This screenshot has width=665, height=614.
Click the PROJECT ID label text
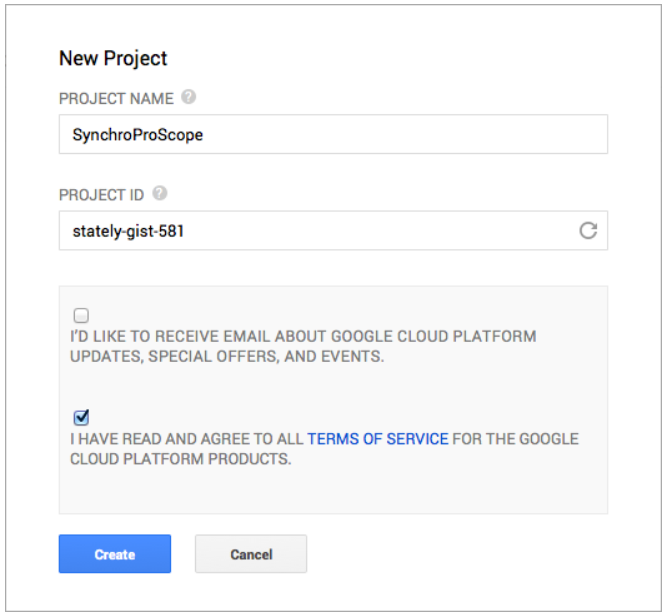[101, 195]
